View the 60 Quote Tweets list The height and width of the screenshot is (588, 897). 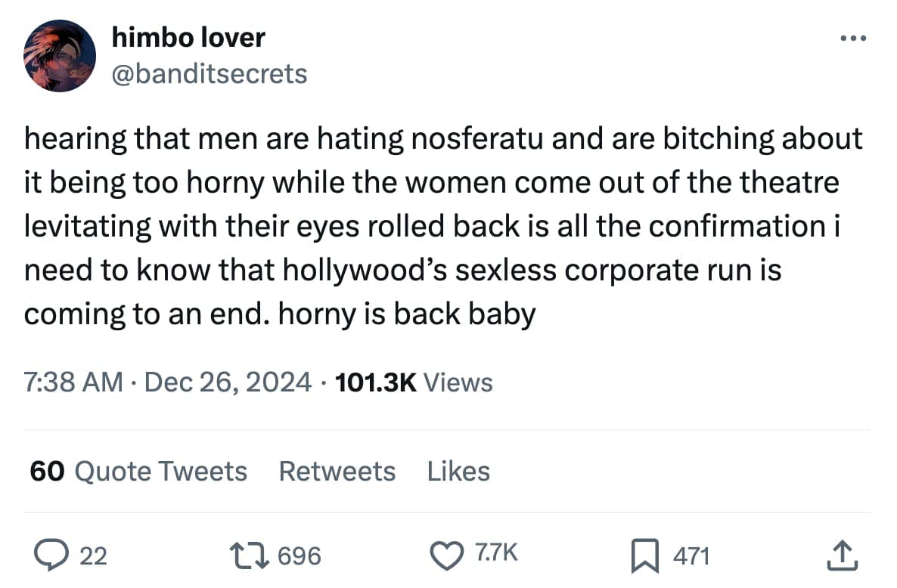(138, 471)
